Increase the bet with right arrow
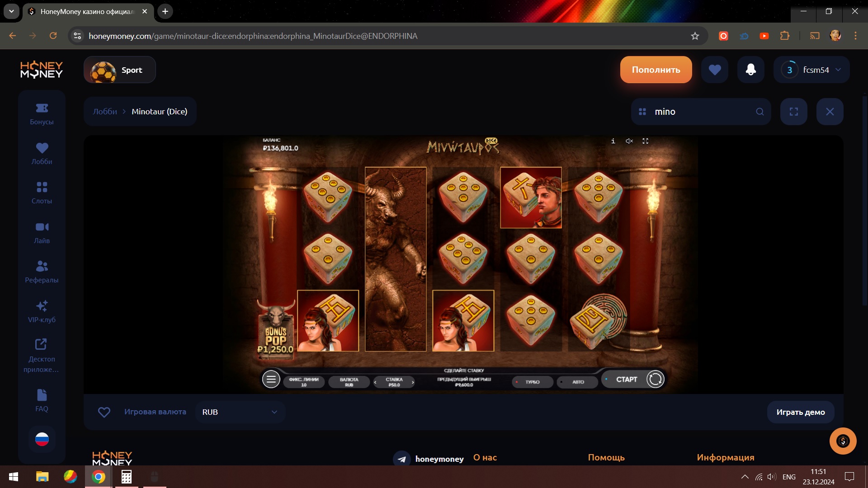Image resolution: width=868 pixels, height=488 pixels. point(413,382)
